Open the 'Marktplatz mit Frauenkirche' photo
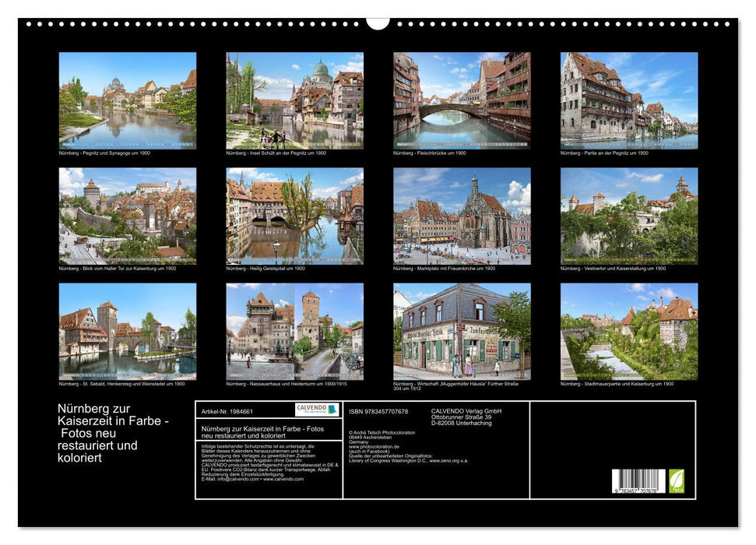This screenshot has width=756, height=545. 461,218
